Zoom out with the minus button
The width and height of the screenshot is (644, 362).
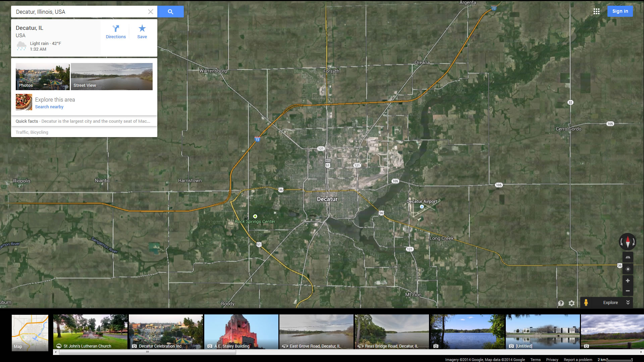point(628,291)
